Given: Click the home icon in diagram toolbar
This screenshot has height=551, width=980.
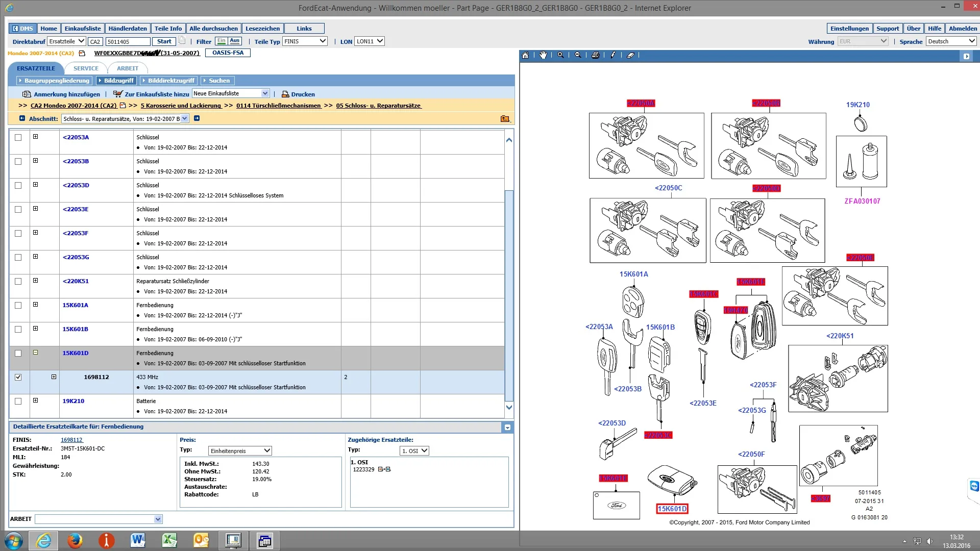Looking at the screenshot, I should coord(525,55).
